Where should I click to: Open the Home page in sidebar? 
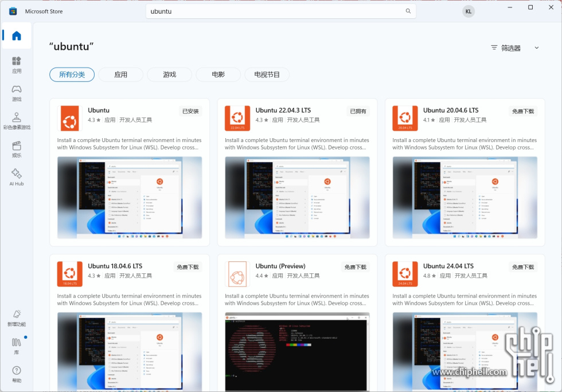17,36
